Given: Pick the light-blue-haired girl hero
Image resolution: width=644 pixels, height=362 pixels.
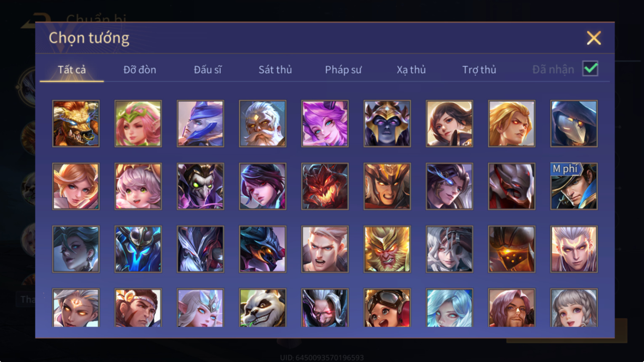Looking at the screenshot, I should pos(450,308).
